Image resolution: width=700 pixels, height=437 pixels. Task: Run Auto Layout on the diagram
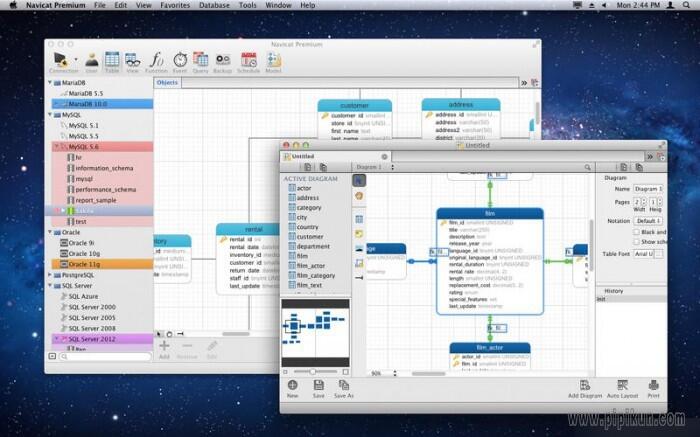click(622, 385)
